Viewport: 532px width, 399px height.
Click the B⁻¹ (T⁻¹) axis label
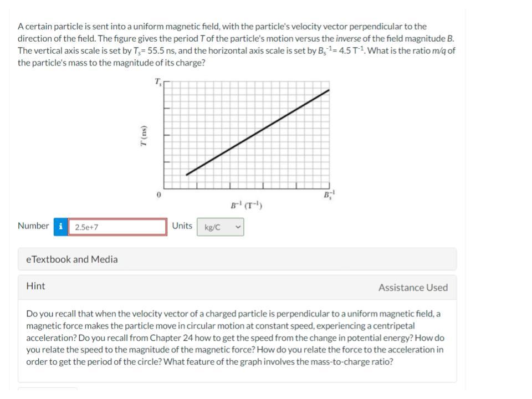[245, 204]
